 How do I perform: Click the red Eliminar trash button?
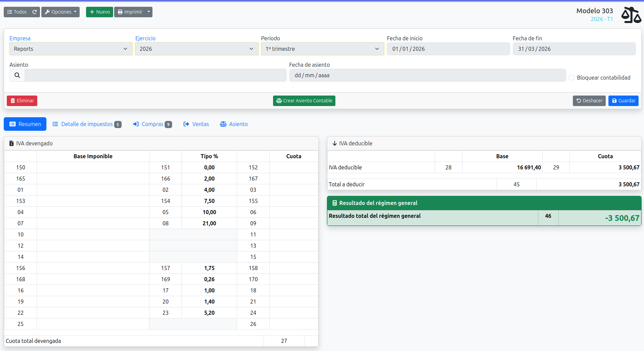coord(22,101)
